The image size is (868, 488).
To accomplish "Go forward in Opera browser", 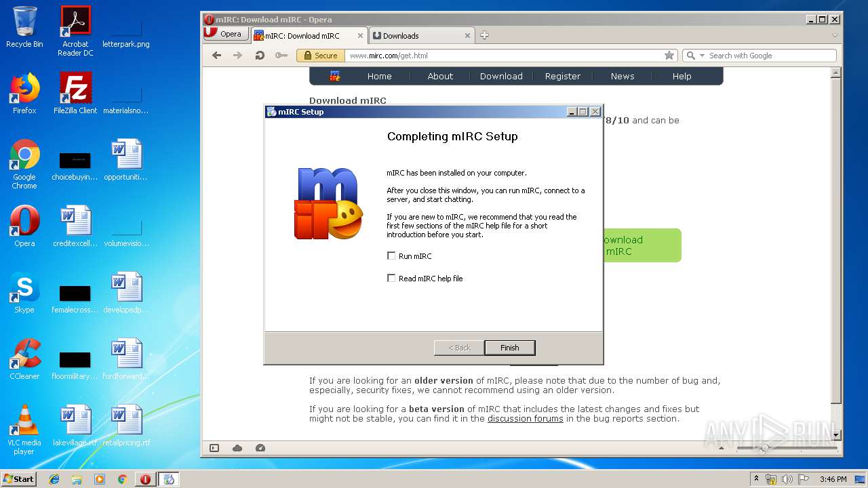I will [237, 56].
